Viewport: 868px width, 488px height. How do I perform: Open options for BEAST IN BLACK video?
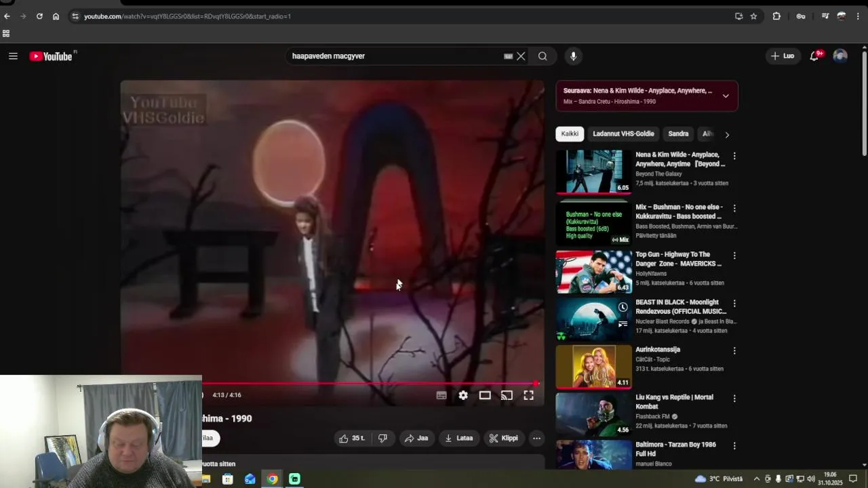[734, 304]
